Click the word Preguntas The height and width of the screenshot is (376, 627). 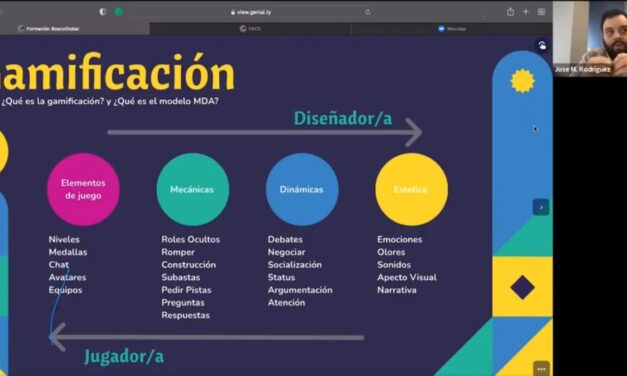(183, 303)
